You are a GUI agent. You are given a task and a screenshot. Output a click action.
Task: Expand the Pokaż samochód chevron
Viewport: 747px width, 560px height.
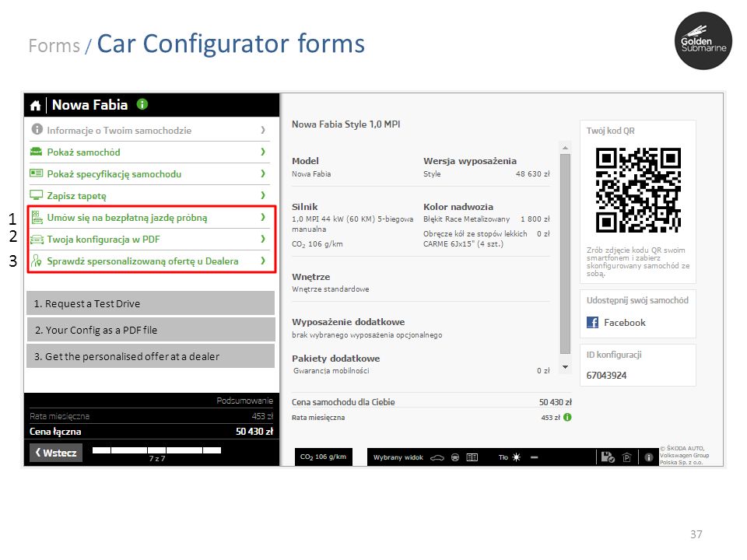click(x=263, y=152)
